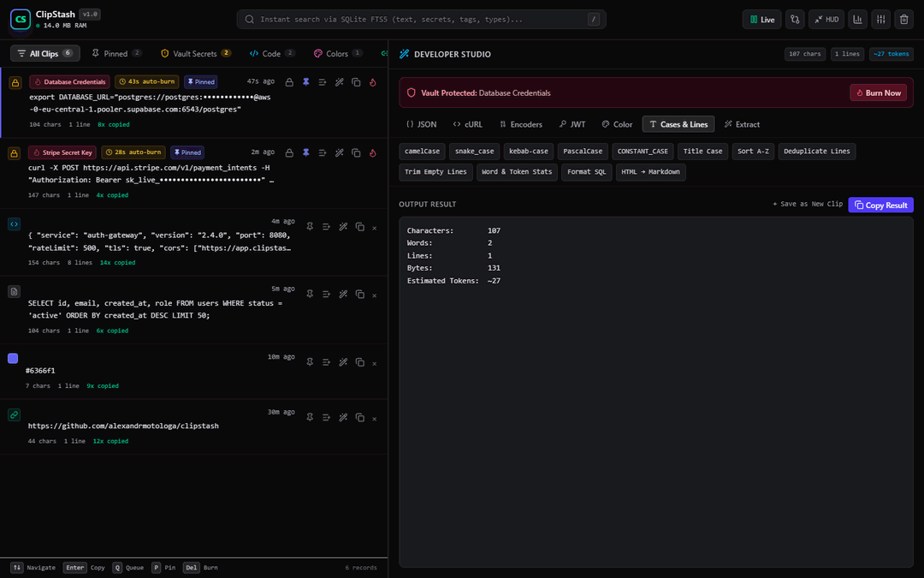The width and height of the screenshot is (924, 578).
Task: Open the statistics bar chart icon
Action: click(x=857, y=20)
